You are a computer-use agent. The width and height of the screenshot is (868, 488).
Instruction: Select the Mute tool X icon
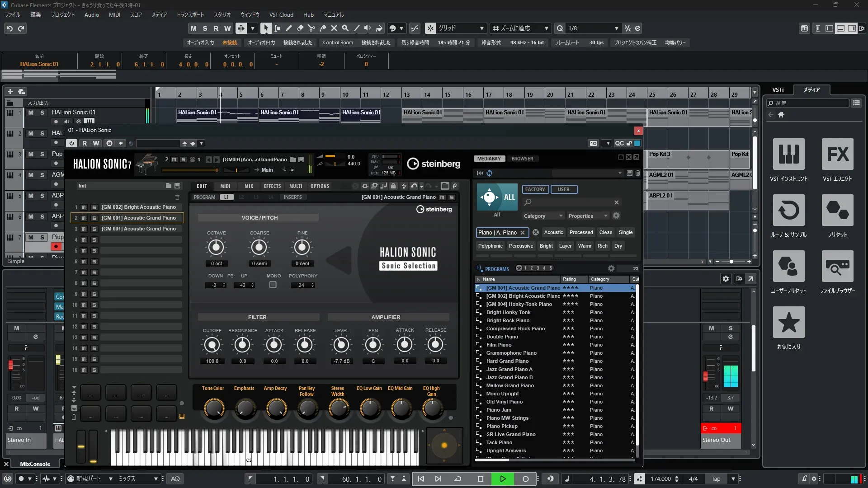(x=334, y=28)
